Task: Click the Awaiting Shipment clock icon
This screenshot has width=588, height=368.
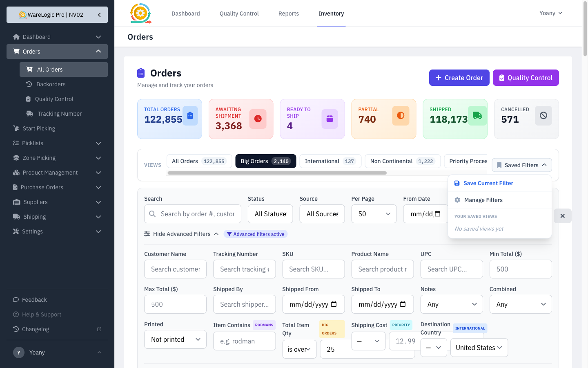Action: (258, 119)
